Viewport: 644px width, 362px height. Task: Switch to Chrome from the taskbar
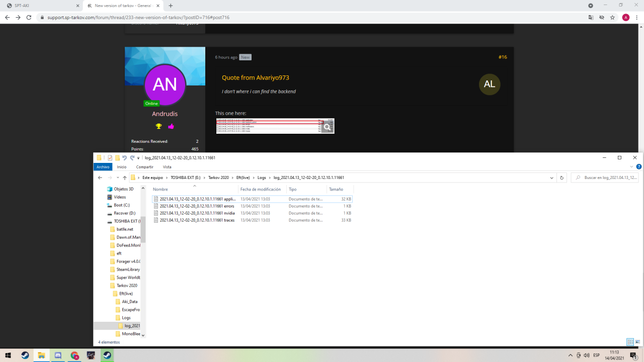point(74,355)
